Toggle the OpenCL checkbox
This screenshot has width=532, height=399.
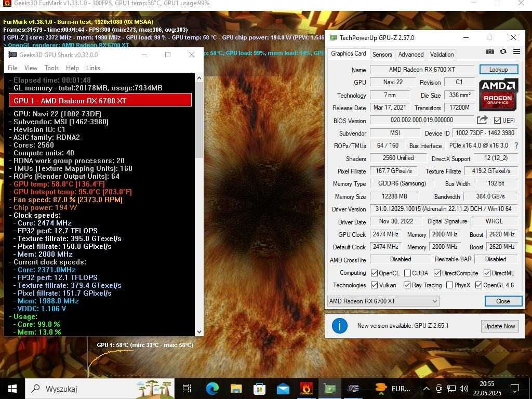coord(374,273)
